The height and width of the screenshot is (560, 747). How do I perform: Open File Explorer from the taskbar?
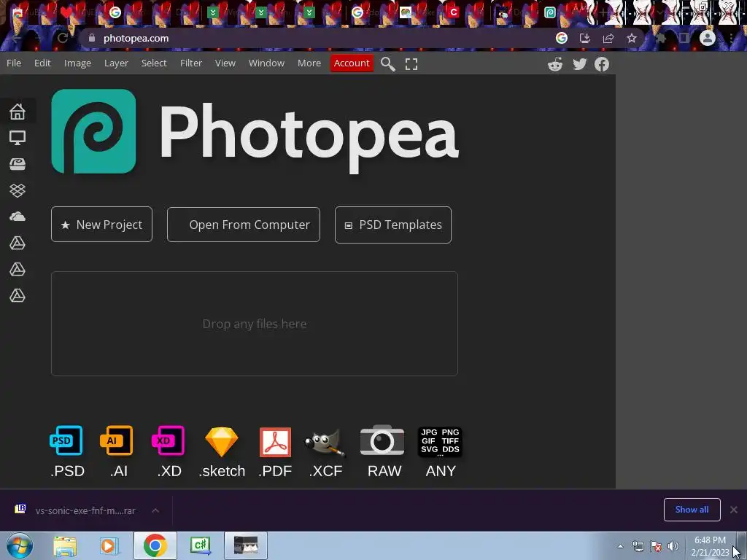(x=65, y=545)
